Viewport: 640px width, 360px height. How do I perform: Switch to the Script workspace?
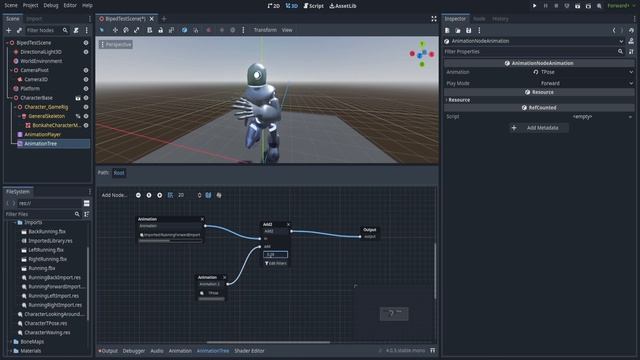(313, 6)
